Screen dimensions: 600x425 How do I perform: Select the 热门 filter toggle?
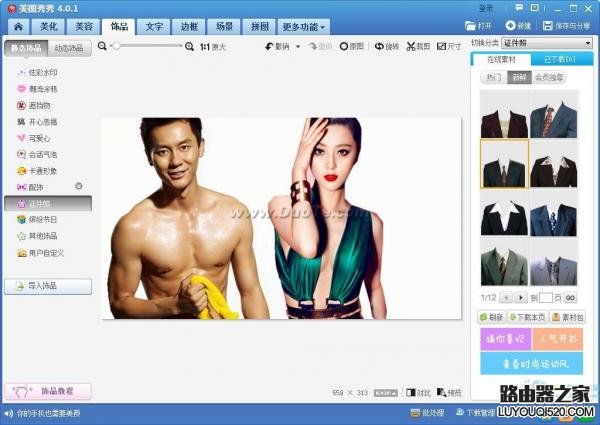(x=494, y=77)
